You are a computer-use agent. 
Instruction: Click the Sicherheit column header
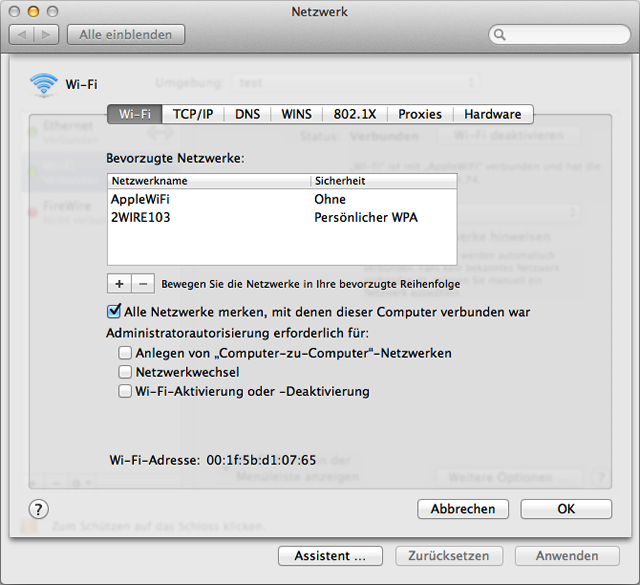coord(384,181)
